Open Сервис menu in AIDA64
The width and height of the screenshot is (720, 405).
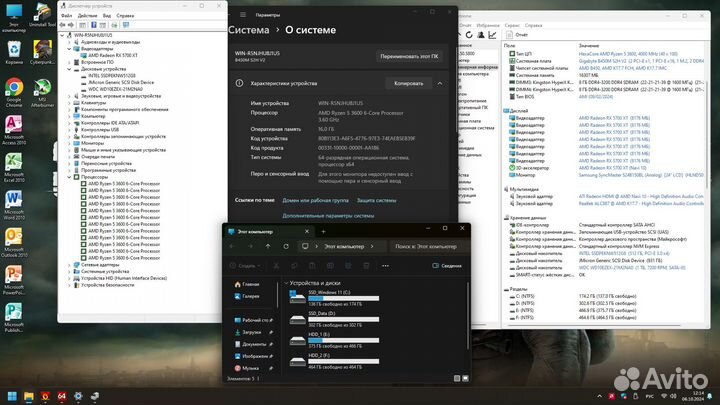[512, 26]
